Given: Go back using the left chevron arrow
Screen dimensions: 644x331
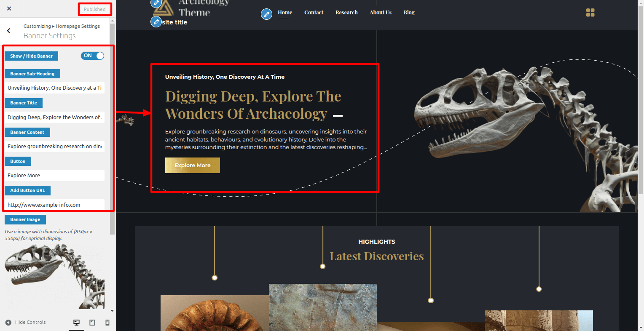Looking at the screenshot, I should coord(8,30).
